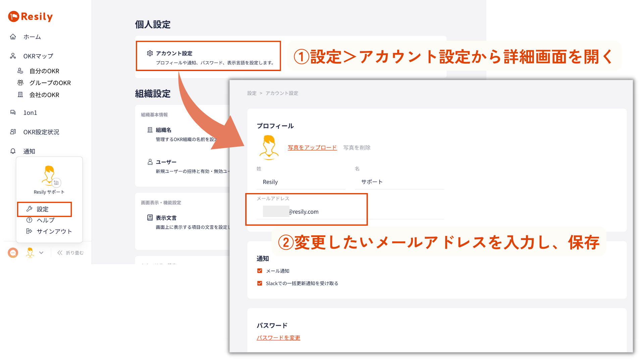Open the ユーザー settings item
The height and width of the screenshot is (362, 644).
(166, 162)
